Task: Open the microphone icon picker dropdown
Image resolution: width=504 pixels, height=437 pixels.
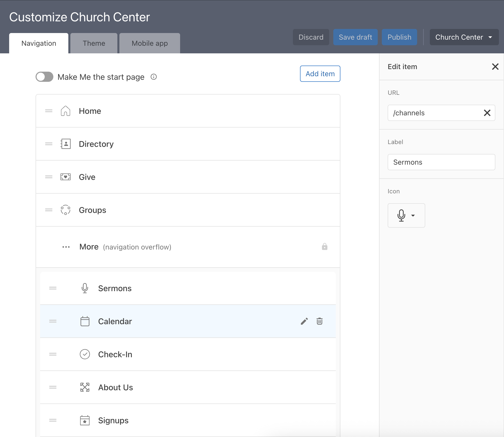Action: point(406,215)
